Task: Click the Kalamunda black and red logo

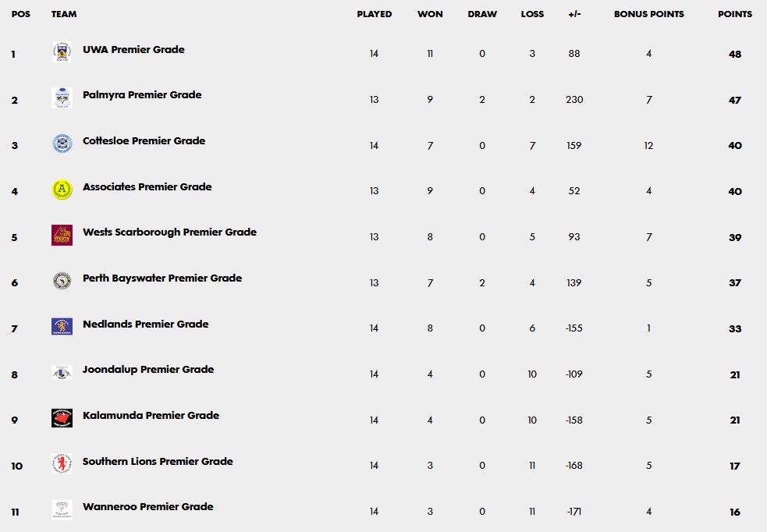Action: [x=62, y=418]
